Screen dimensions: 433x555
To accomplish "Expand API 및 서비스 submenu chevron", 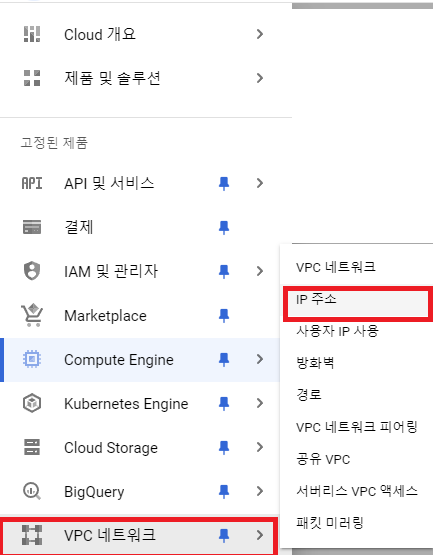I will pyautogui.click(x=260, y=183).
